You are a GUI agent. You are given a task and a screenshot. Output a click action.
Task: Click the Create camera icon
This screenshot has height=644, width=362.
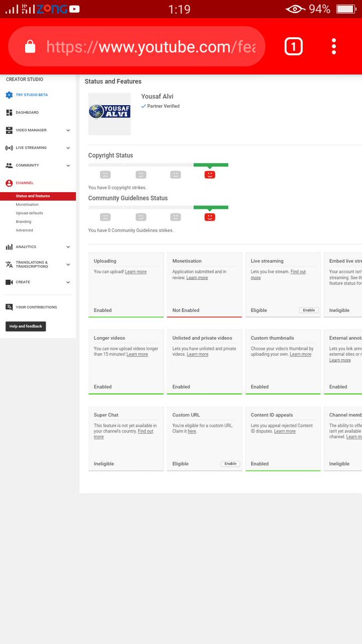coord(9,282)
